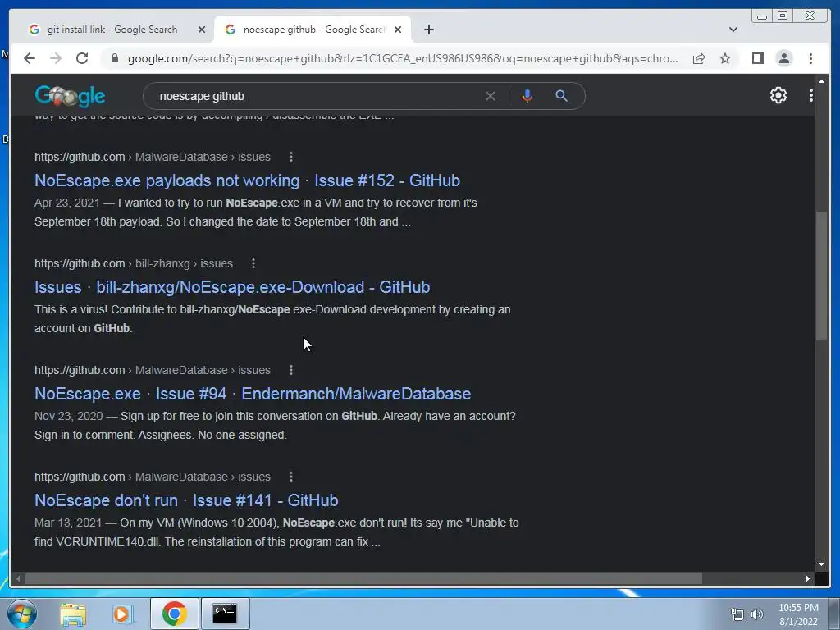Open Windows Explorer from the taskbar
Image resolution: width=840 pixels, height=630 pixels.
tap(73, 614)
